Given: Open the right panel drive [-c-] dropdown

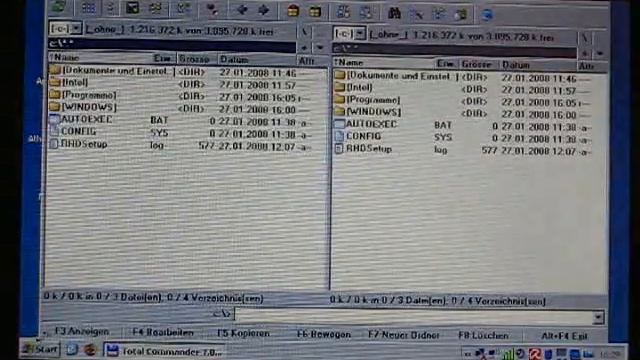Looking at the screenshot, I should [x=360, y=33].
